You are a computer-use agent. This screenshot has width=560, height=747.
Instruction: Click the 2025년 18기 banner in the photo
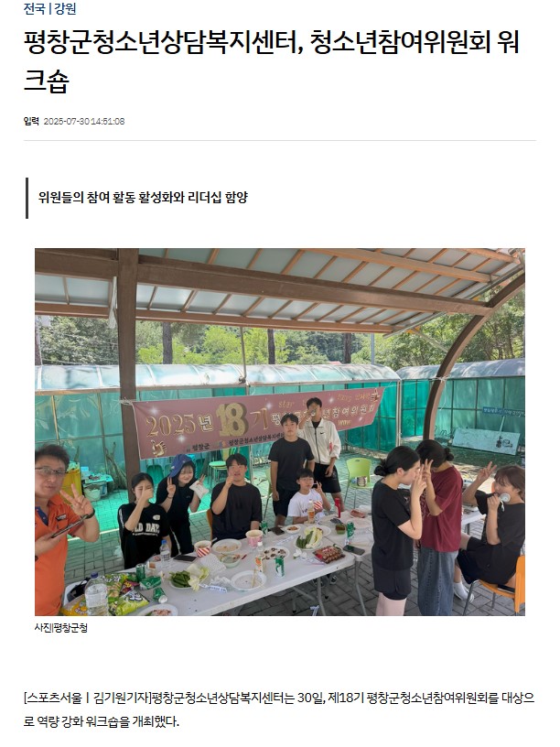(x=257, y=422)
